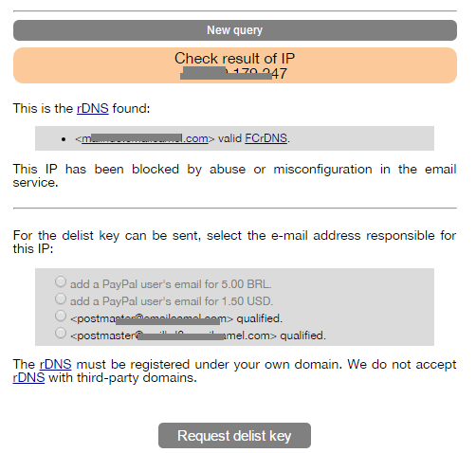
Task: Select the 5.00 BRL PayPal radio button
Action: [61, 281]
